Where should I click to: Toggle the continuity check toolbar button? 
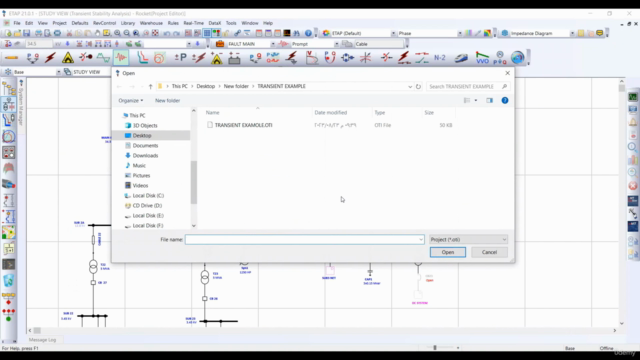(216, 33)
